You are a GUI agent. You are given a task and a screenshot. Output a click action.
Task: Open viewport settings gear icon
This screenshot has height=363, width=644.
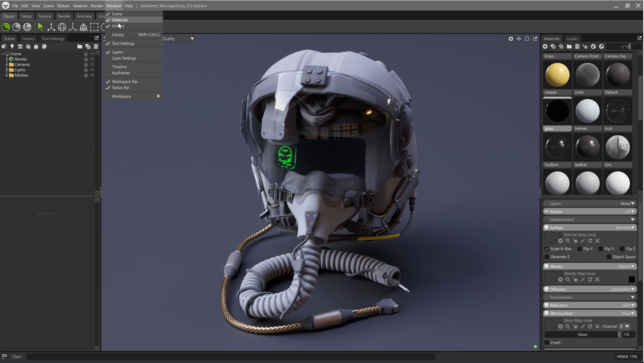[x=511, y=39]
